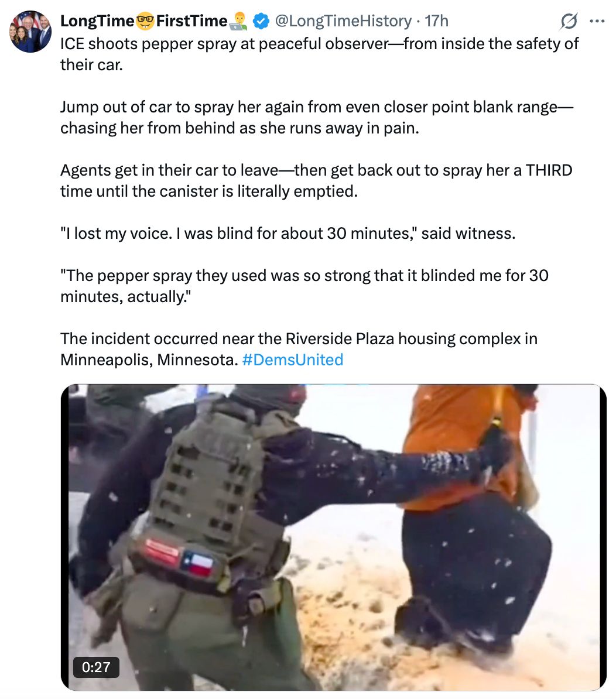616x699 pixels.
Task: Click the "Agents get in their car" paragraph
Action: (316, 181)
